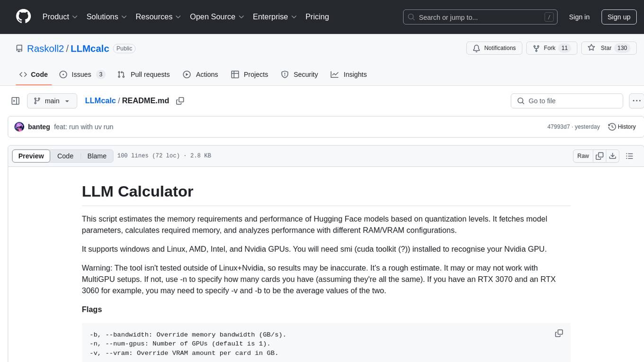
Task: Focus the Go to file field
Action: (x=567, y=101)
